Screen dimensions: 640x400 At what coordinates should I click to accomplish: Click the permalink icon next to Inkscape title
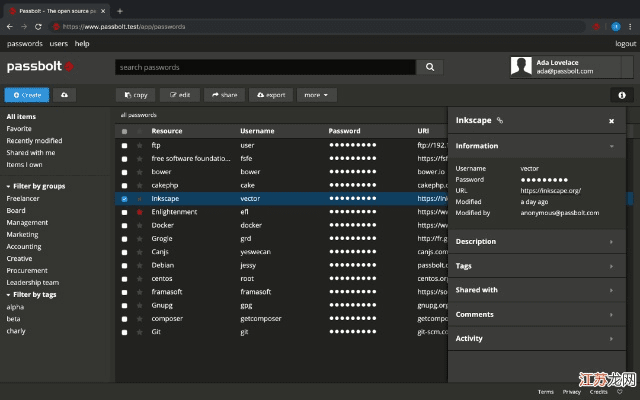[500, 120]
